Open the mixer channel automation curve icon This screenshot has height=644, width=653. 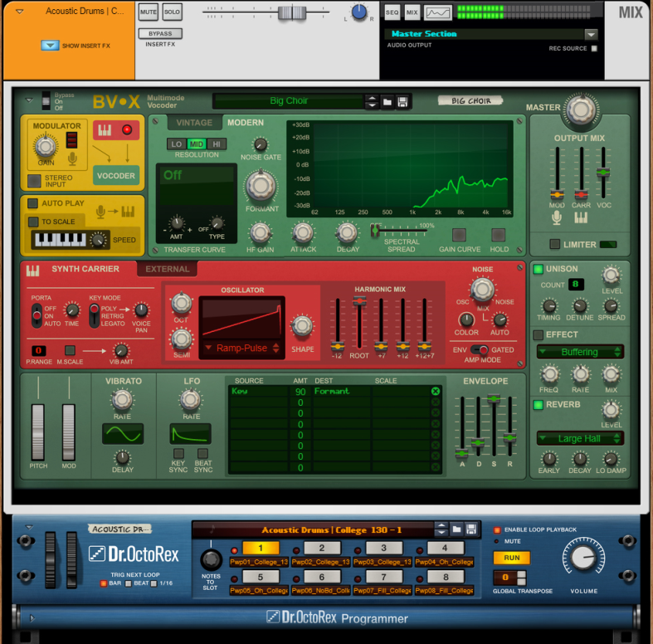pyautogui.click(x=438, y=12)
